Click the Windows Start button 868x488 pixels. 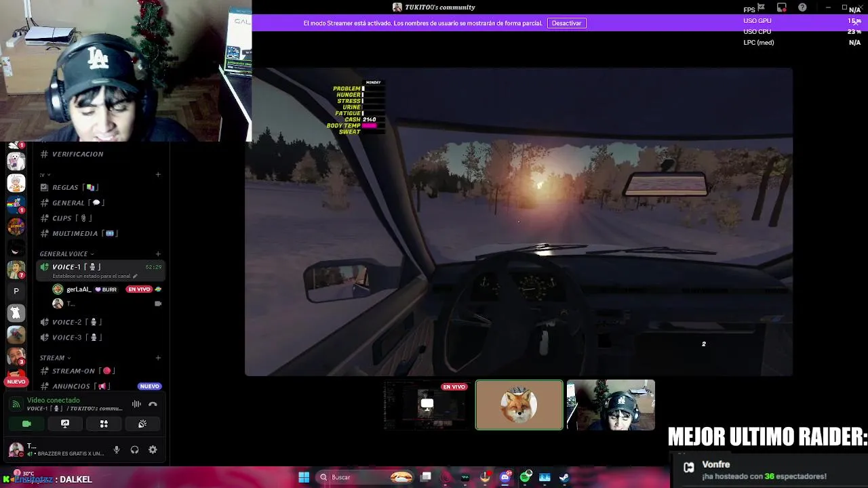pyautogui.click(x=304, y=477)
